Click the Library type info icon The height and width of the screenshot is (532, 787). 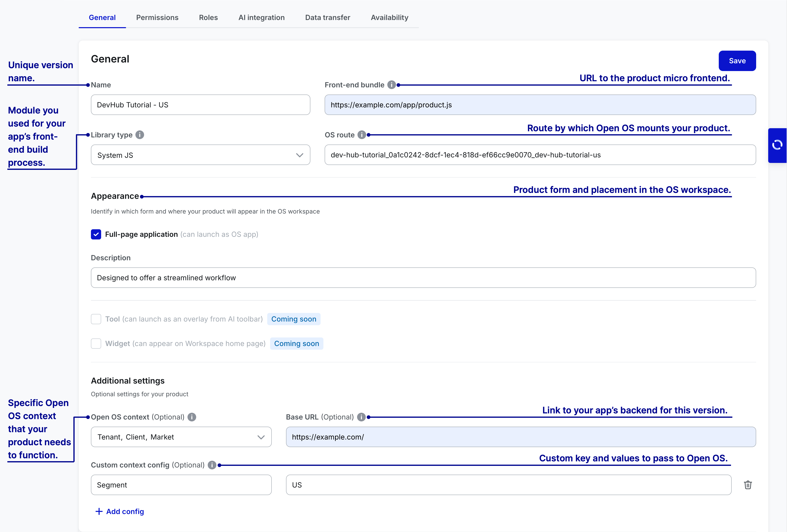pyautogui.click(x=140, y=135)
